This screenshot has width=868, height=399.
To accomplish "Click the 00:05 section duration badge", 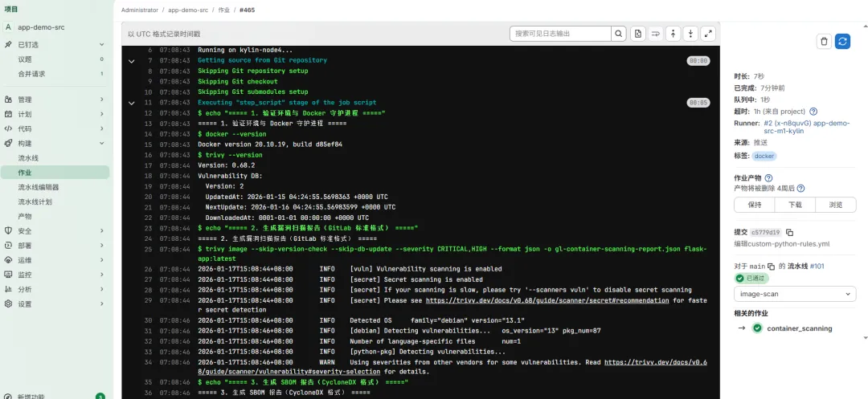I will pyautogui.click(x=698, y=103).
